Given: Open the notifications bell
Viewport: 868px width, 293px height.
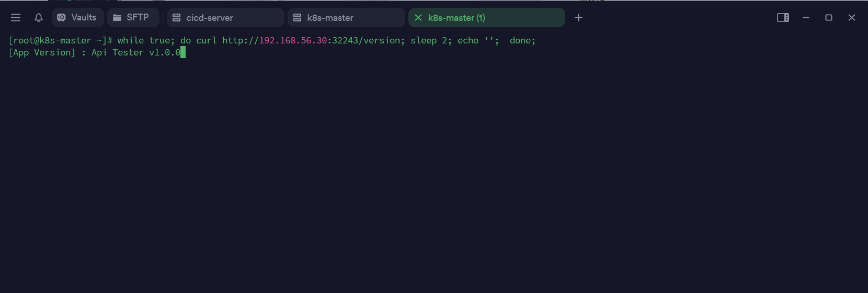Looking at the screenshot, I should (x=39, y=18).
